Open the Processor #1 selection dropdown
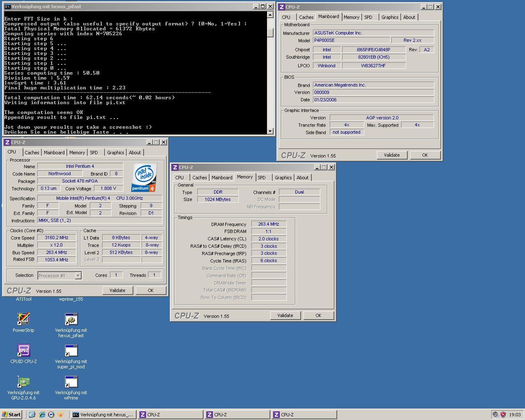525x420 pixels. [x=78, y=276]
